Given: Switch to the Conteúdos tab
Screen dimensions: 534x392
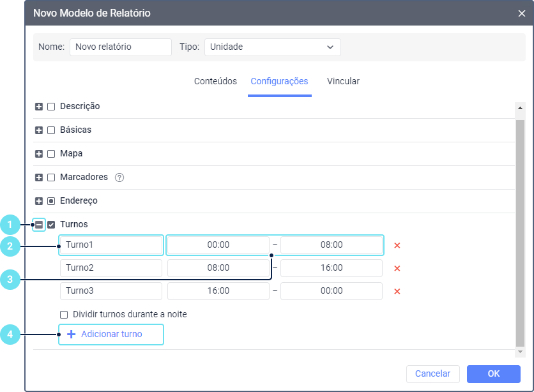Looking at the screenshot, I should click(x=215, y=82).
